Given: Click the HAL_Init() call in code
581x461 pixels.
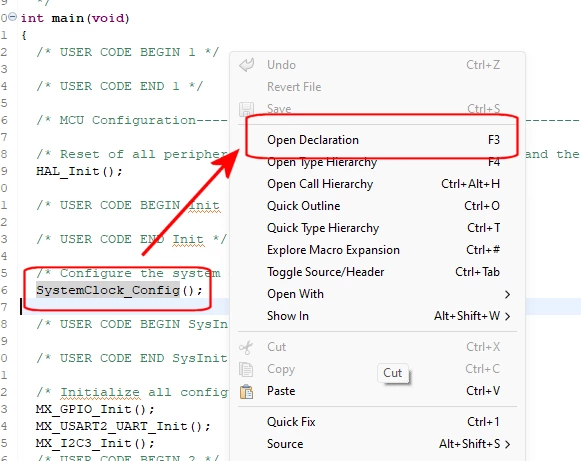Looking at the screenshot, I should coord(79,172).
